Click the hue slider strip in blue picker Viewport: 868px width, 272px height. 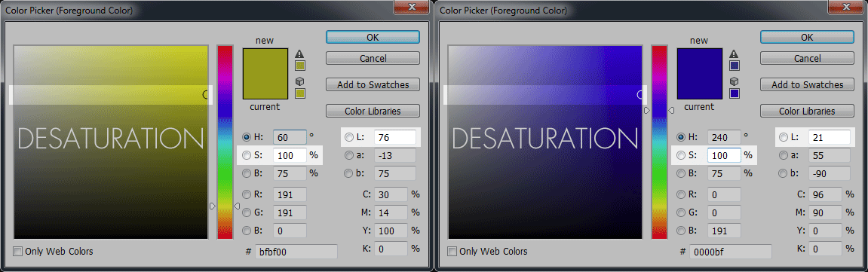click(659, 142)
